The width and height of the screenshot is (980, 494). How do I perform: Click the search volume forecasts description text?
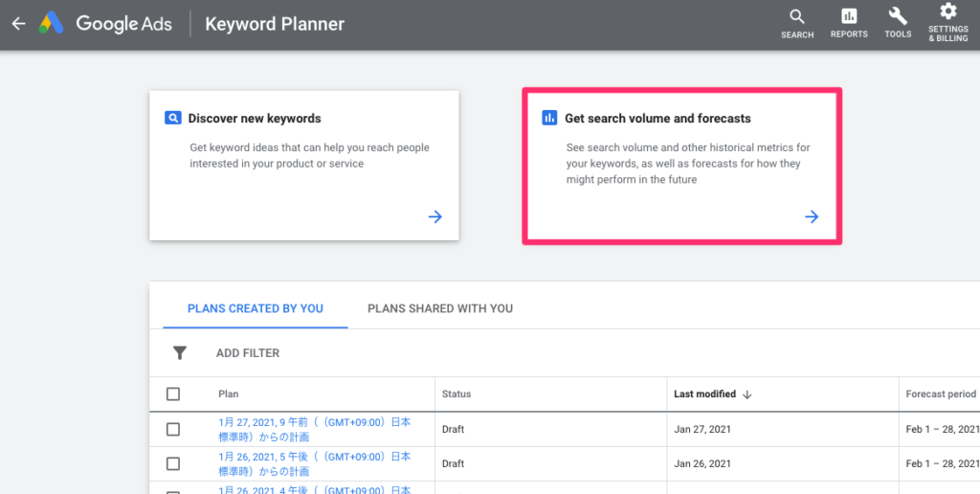pos(688,163)
